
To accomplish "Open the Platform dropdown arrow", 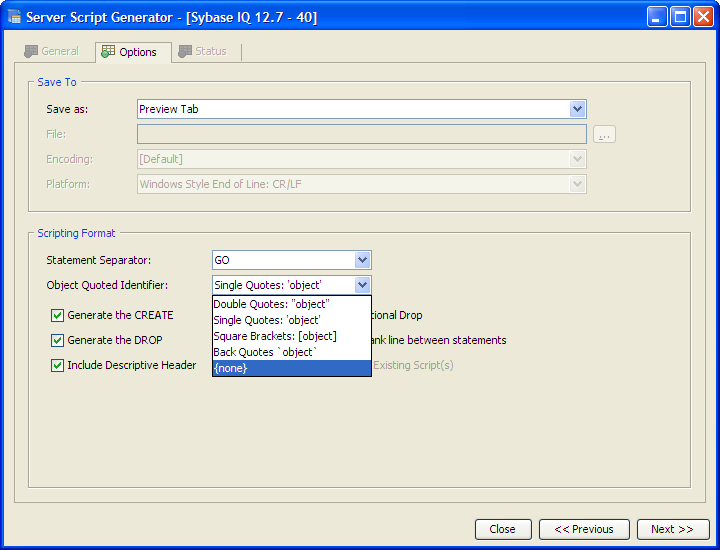I will pyautogui.click(x=577, y=184).
